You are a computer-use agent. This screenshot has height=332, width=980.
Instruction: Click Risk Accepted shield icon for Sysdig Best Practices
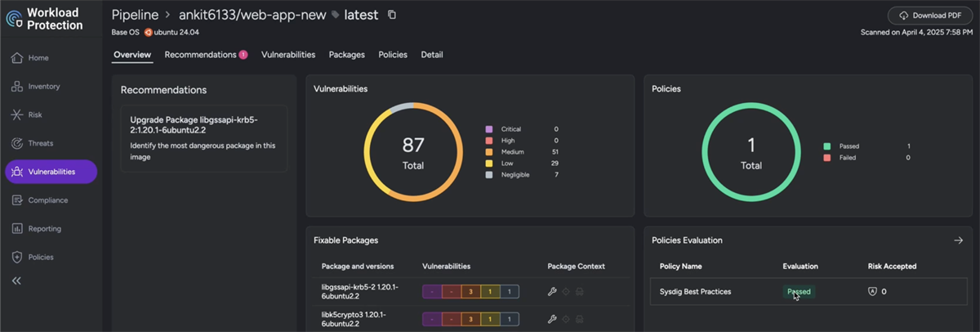pos(872,292)
